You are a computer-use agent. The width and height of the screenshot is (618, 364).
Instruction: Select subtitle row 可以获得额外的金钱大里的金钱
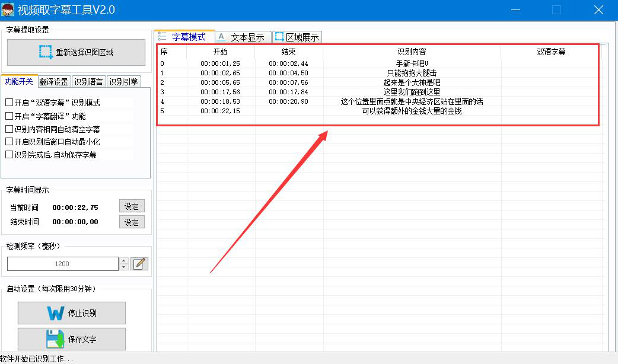(378, 111)
